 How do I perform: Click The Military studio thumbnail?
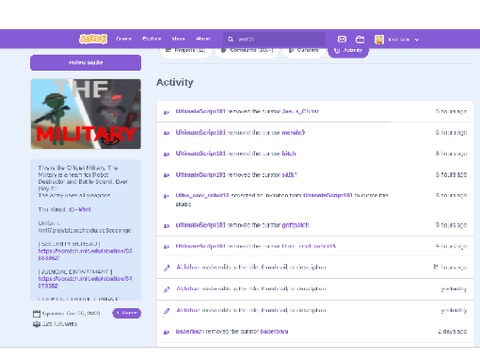click(86, 114)
